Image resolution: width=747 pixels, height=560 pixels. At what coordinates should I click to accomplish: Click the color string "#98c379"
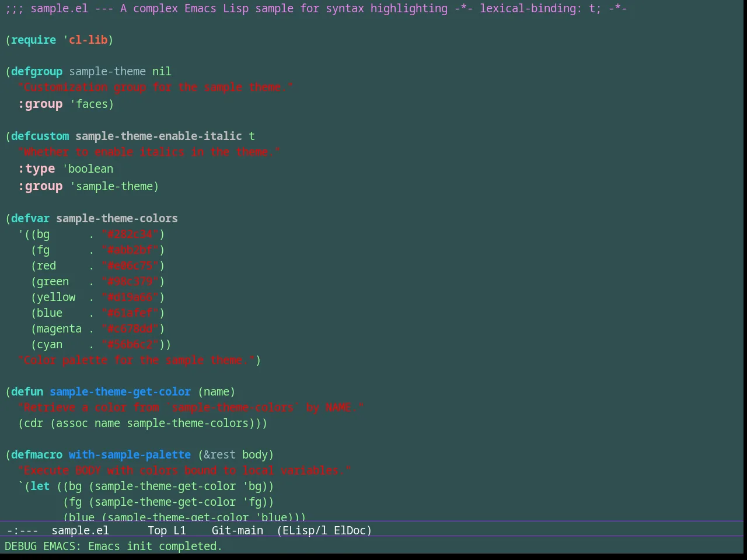pyautogui.click(x=130, y=282)
